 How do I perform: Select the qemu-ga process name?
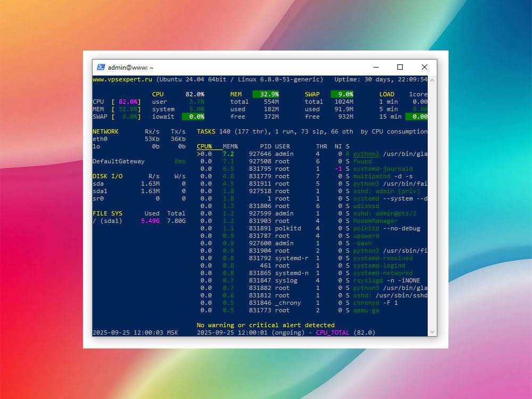(x=366, y=311)
